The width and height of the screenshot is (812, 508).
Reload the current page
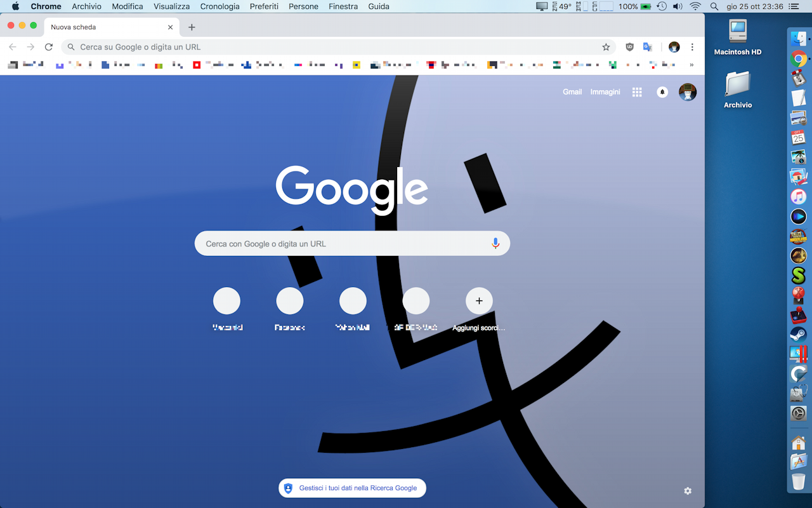[49, 47]
